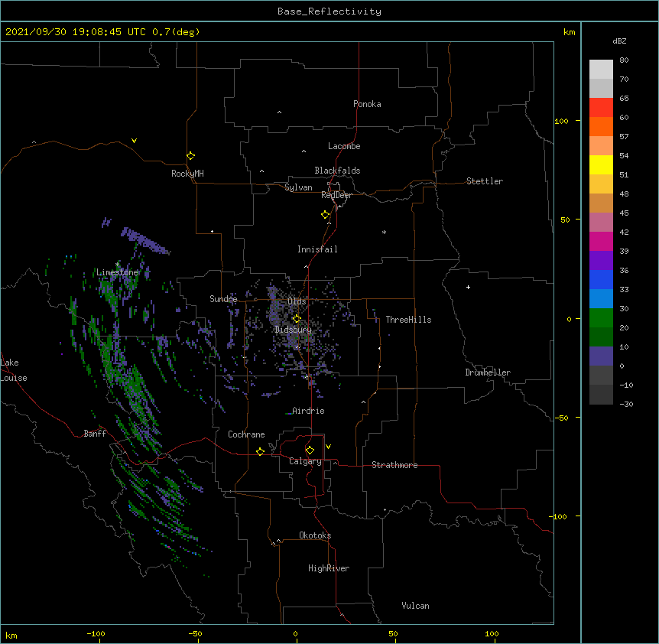This screenshot has height=644, width=659.
Task: Click the Okotoks town label
Action: click(x=315, y=535)
